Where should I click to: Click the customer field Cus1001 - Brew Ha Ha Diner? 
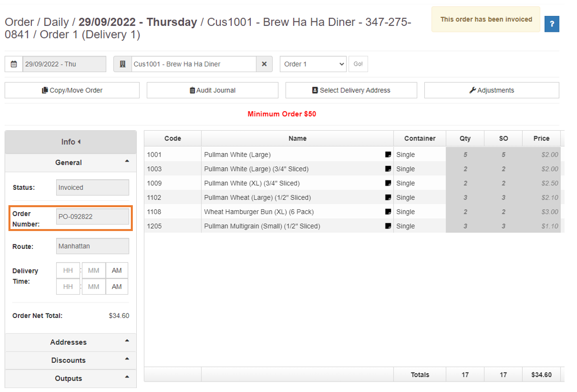[194, 64]
